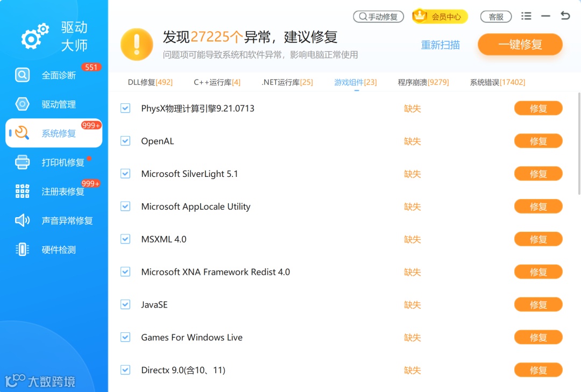Open the C++运行库[4] tab
The width and height of the screenshot is (581, 392).
(x=217, y=82)
